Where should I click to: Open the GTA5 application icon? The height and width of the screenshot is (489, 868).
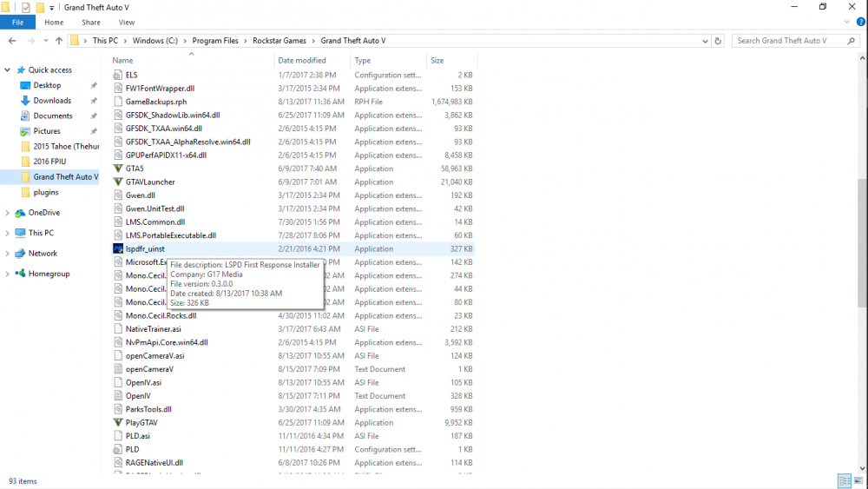[118, 169]
